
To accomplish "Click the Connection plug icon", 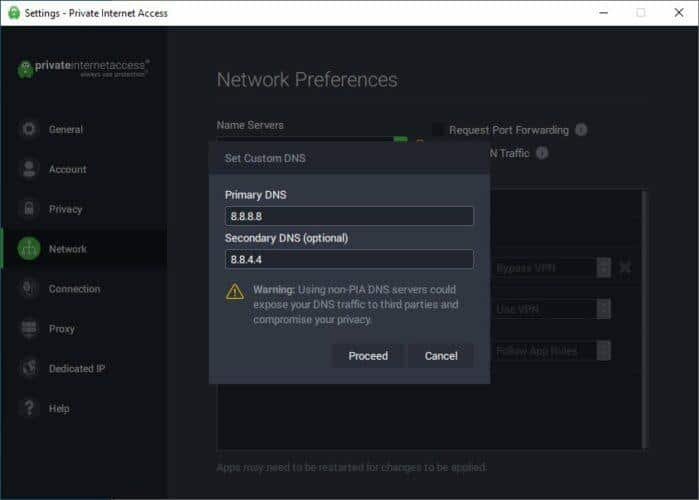I will (29, 288).
